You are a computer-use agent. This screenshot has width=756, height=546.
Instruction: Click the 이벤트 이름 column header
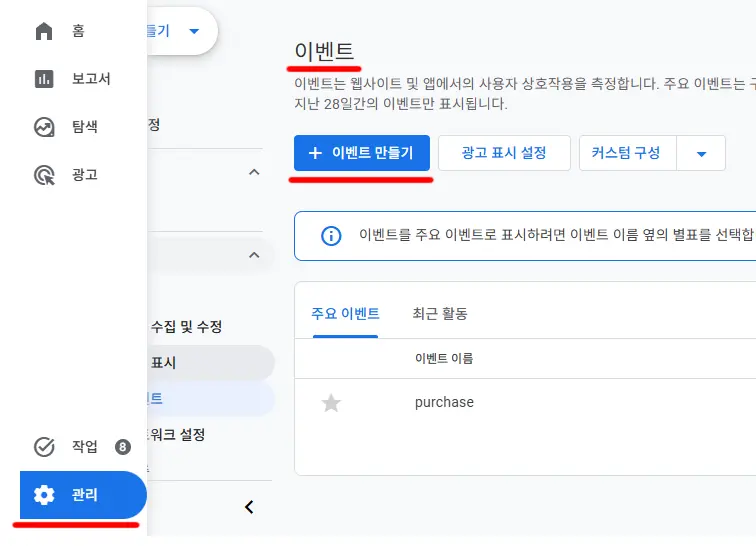tap(444, 358)
